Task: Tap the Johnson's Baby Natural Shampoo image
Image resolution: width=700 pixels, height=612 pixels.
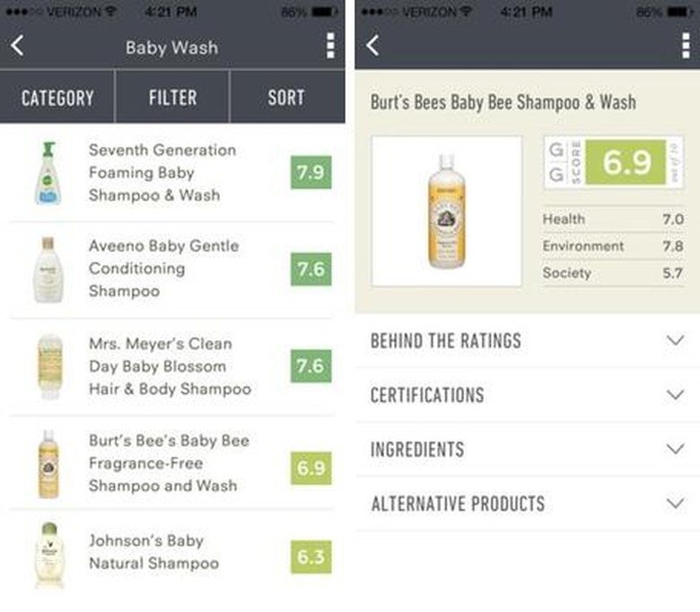Action: point(48,554)
